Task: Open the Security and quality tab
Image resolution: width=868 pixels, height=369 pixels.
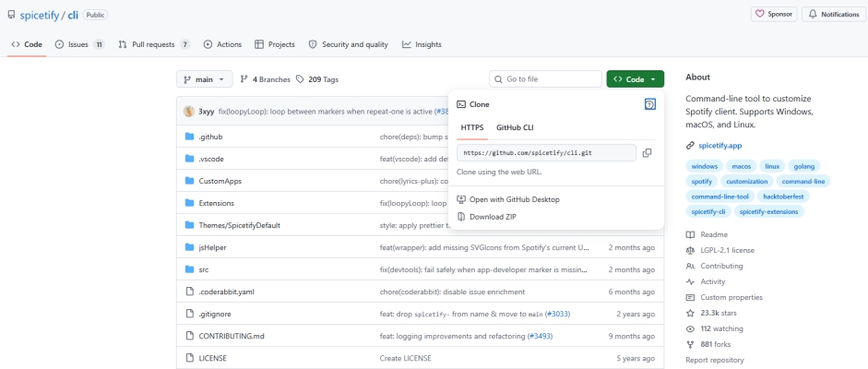Action: (x=348, y=44)
